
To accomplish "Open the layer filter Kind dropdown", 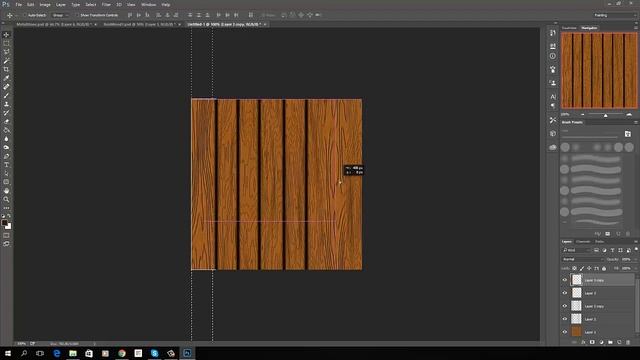I will (x=577, y=250).
